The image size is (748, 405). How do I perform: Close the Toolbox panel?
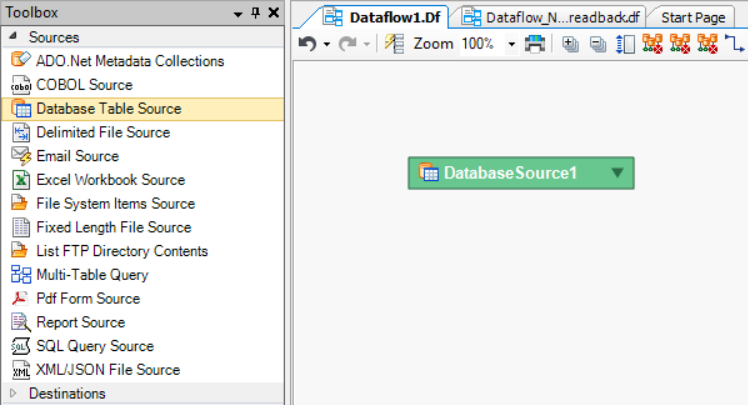[x=273, y=13]
